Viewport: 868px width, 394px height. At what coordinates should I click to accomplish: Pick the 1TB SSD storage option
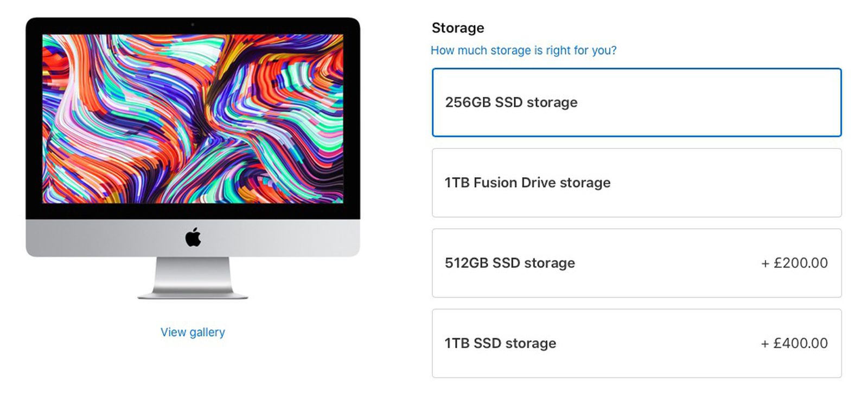[x=635, y=343]
